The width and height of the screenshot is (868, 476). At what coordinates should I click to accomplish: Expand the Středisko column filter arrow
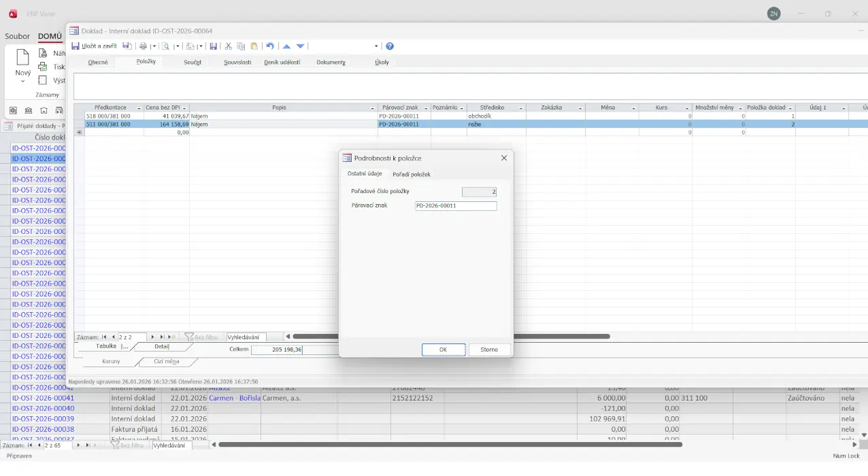521,108
